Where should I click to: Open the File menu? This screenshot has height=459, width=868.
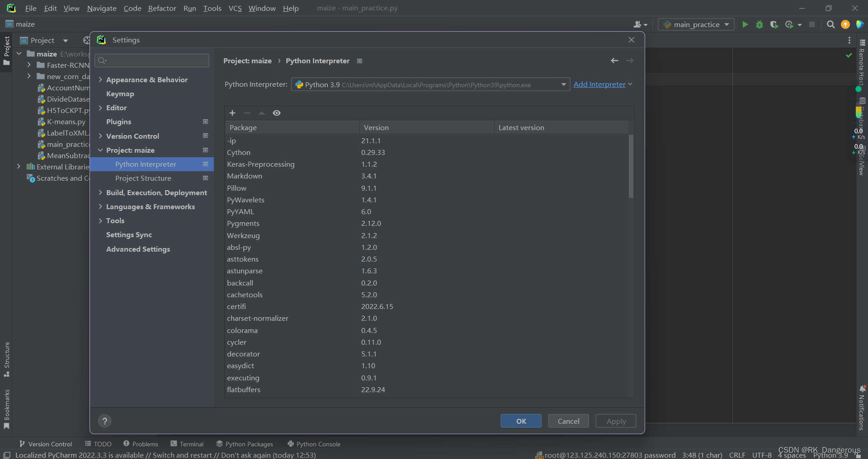31,8
